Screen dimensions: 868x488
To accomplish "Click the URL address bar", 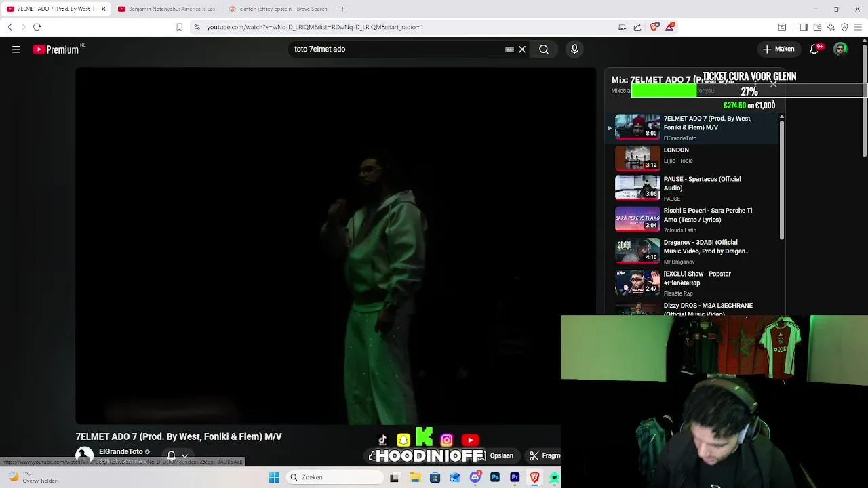I will coord(407,27).
